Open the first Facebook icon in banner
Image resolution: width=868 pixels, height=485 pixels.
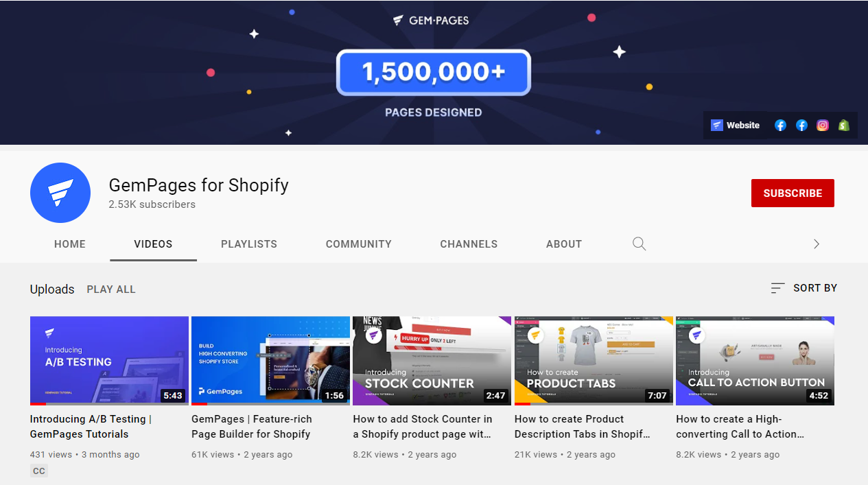pos(780,126)
